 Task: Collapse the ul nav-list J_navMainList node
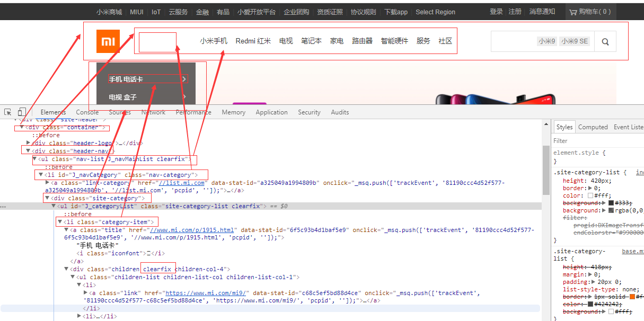coord(34,159)
